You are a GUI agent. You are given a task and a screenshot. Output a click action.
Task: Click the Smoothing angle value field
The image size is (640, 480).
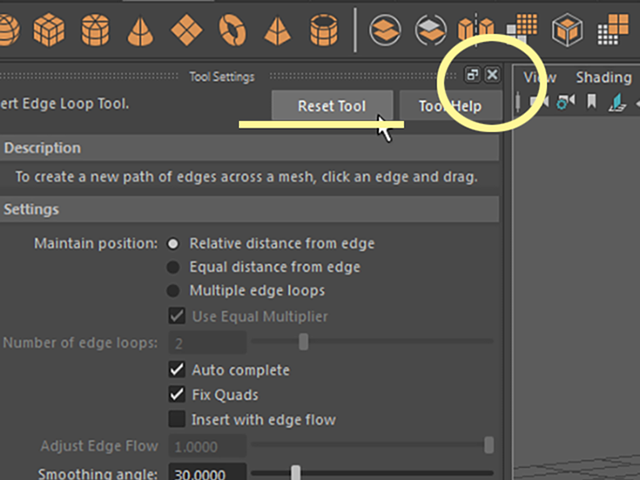pyautogui.click(x=208, y=472)
